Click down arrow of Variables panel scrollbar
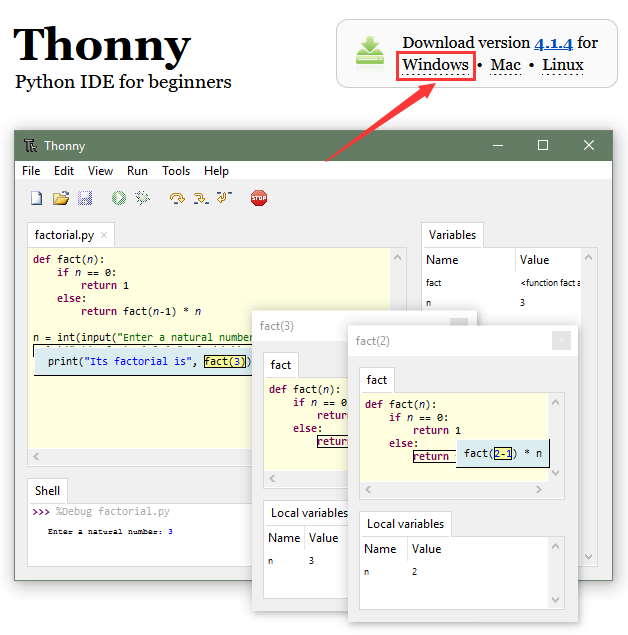 tap(589, 557)
